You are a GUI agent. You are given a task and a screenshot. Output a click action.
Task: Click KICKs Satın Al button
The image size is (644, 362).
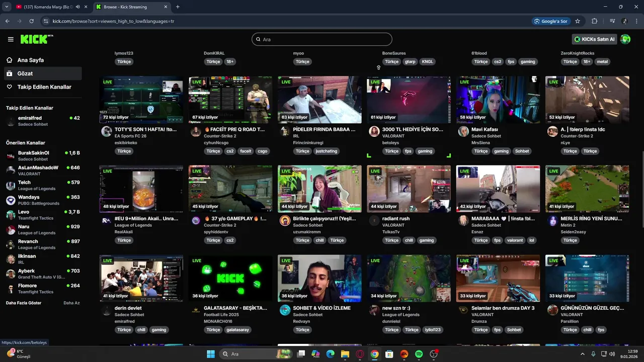595,39
